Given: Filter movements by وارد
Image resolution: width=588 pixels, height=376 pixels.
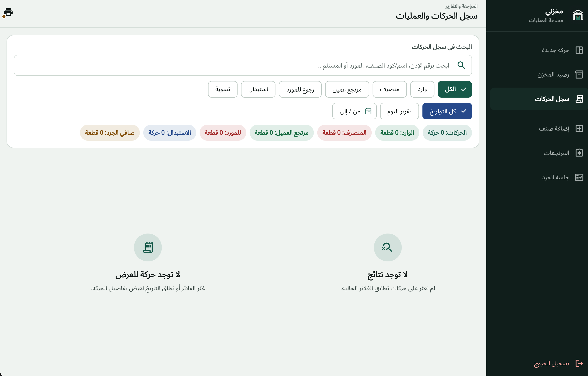Looking at the screenshot, I should point(422,89).
